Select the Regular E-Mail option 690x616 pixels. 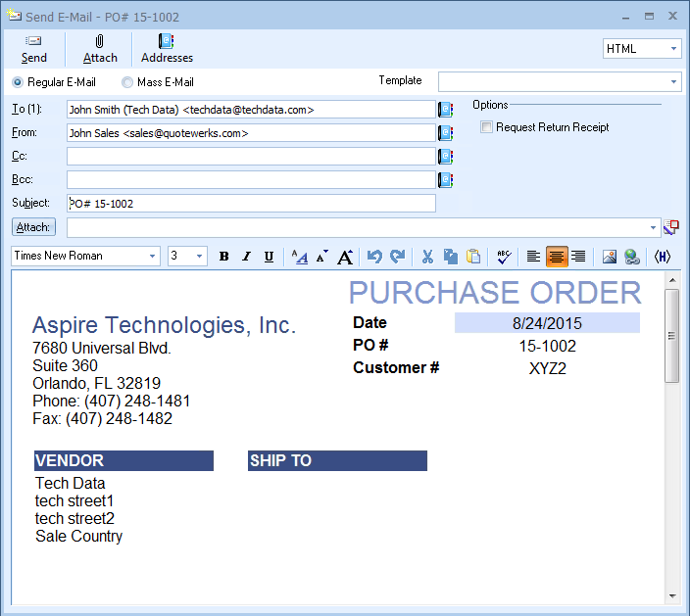coord(18,82)
